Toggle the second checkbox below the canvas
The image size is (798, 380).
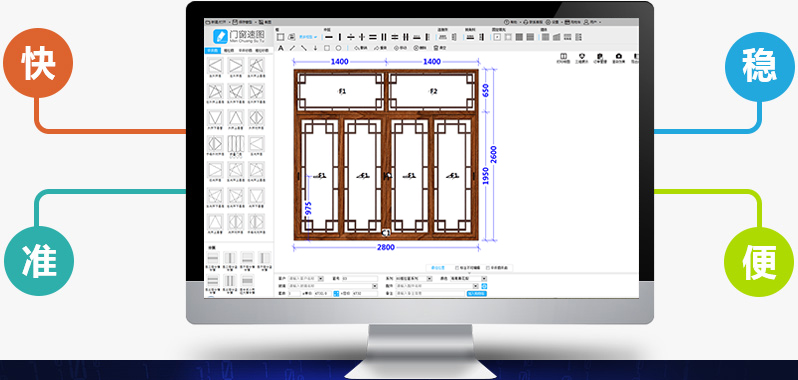pos(488,268)
